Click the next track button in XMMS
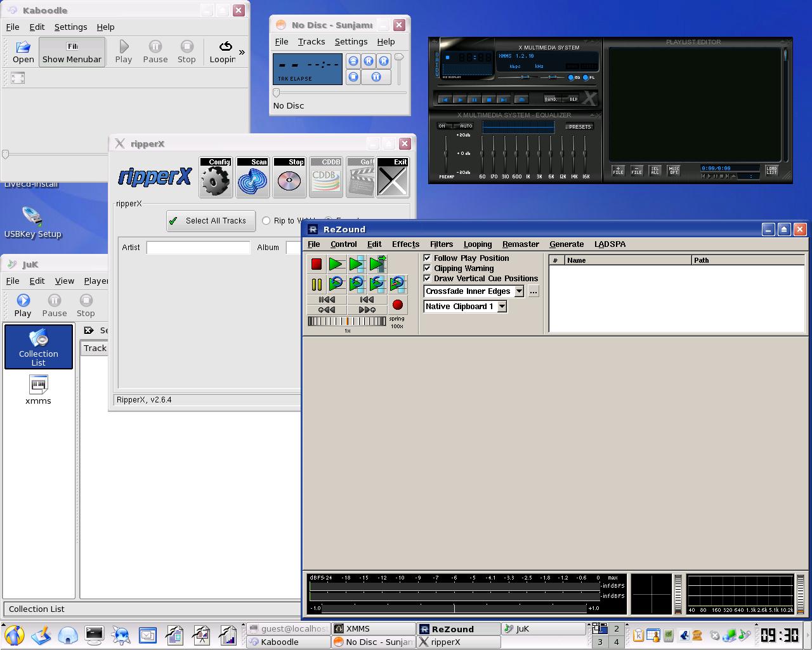Screen dimensions: 812x650 tap(502, 100)
